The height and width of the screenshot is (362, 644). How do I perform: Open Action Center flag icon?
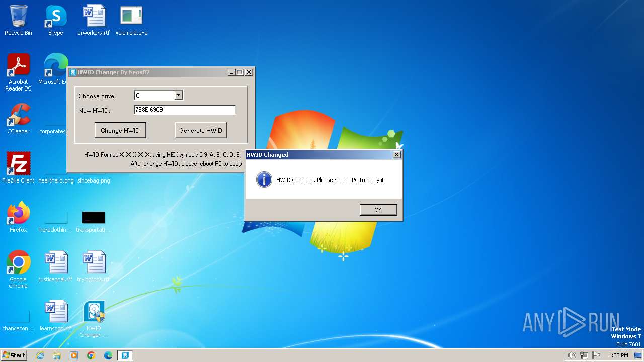596,355
